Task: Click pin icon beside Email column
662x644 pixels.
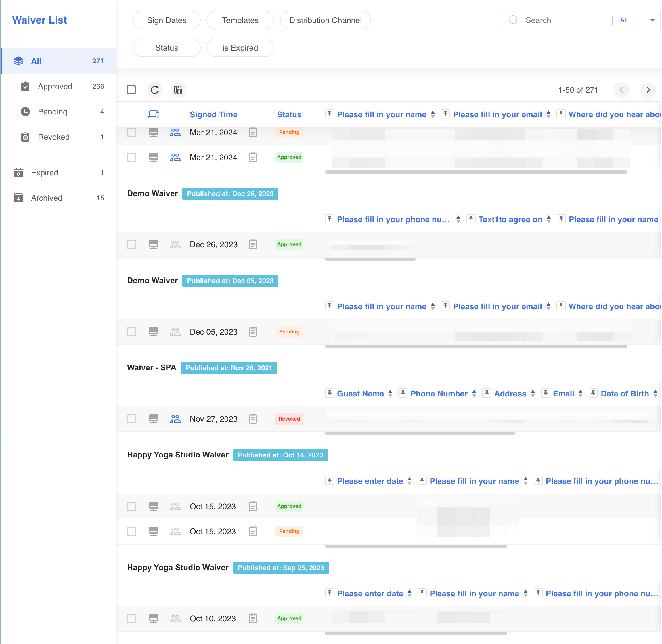Action: pos(545,393)
